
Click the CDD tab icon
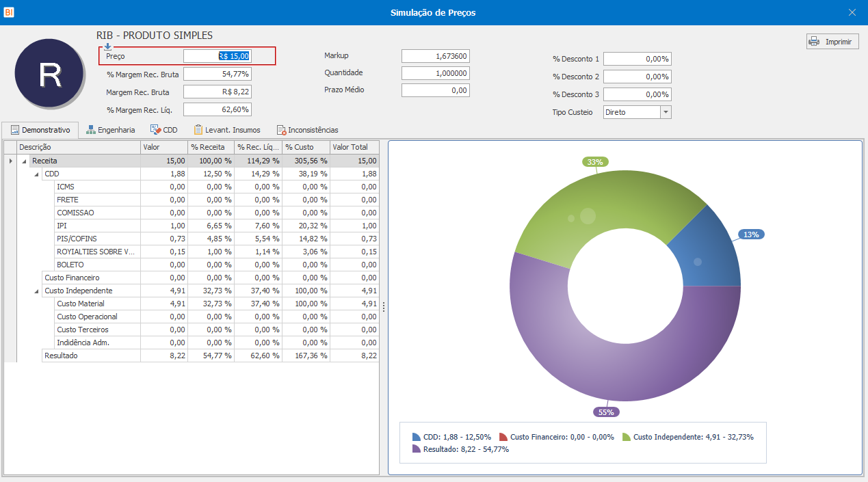pos(155,130)
